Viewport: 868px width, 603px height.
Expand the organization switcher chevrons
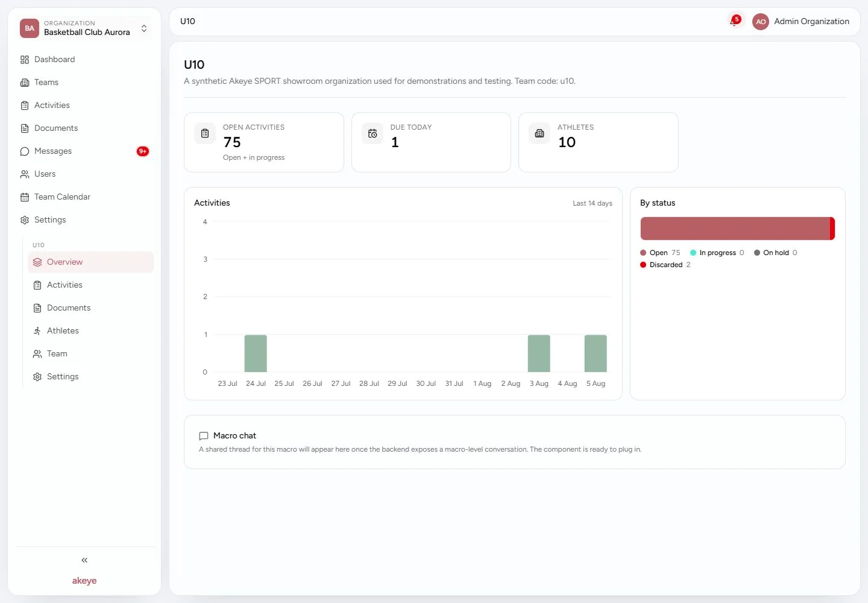click(144, 28)
